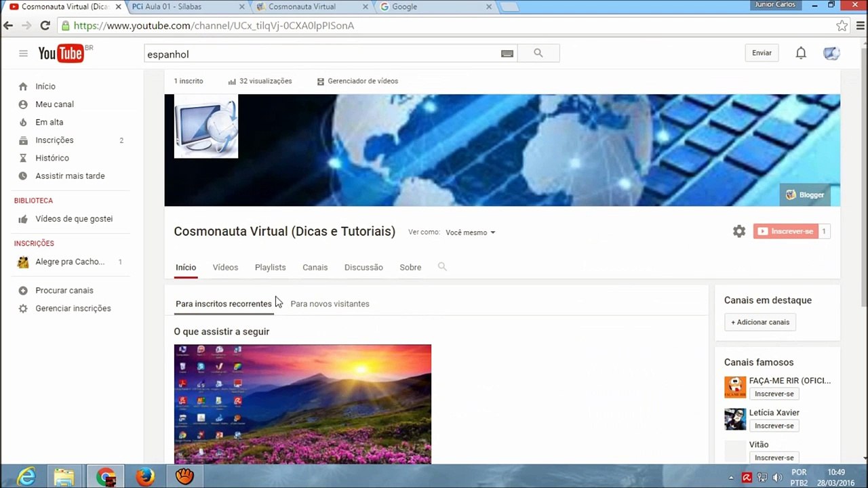The width and height of the screenshot is (868, 488).
Task: Expand the 'Ver como: Você mesmo' dropdown
Action: [471, 232]
